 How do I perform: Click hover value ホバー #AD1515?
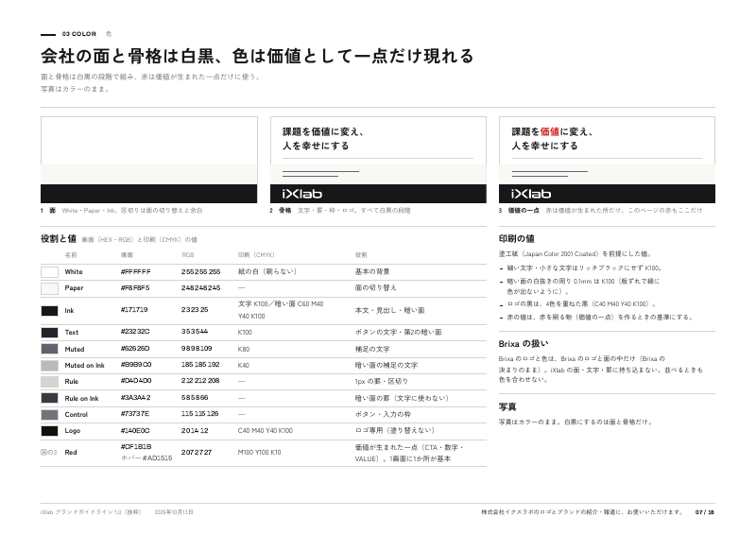click(146, 458)
